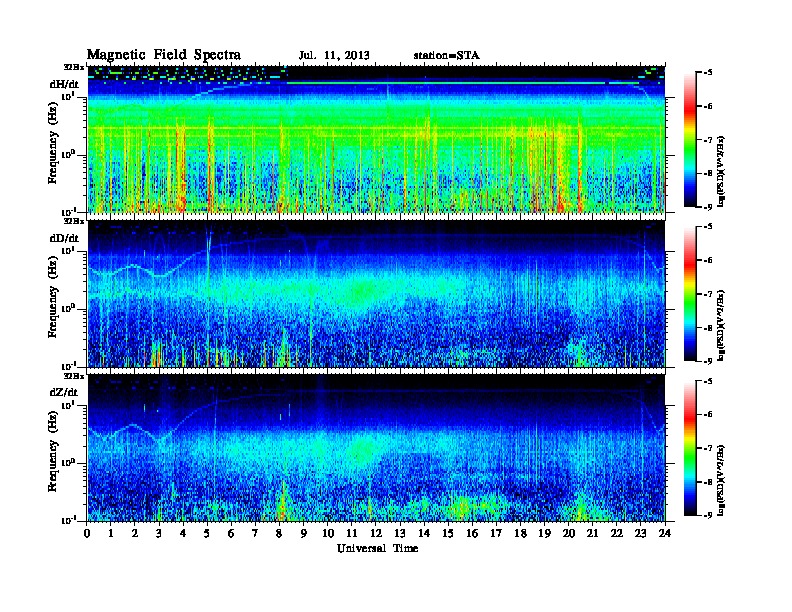The height and width of the screenshot is (612, 792).
Task: Click the "-6" value on the dZ/dt color bar
Action: pyautogui.click(x=708, y=415)
